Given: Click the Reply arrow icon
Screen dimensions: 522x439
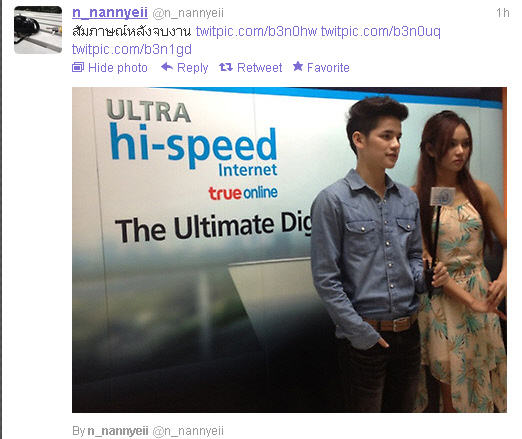Looking at the screenshot, I should tap(167, 67).
